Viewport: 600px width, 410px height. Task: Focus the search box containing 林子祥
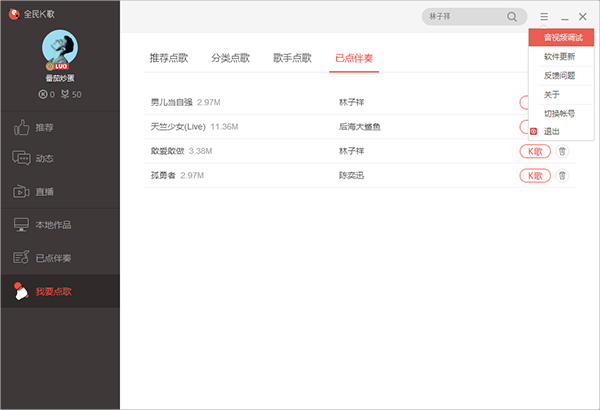point(463,17)
